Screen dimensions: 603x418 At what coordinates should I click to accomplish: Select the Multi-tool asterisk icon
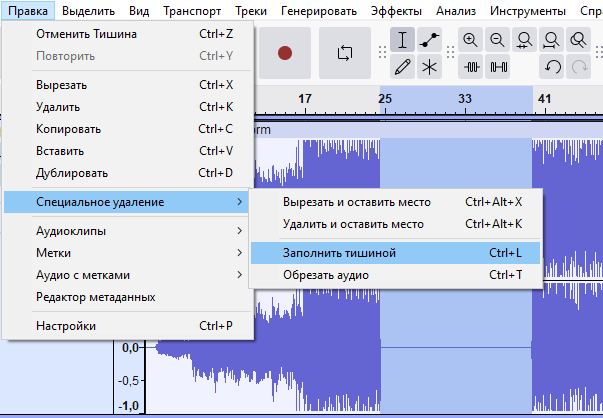(x=429, y=67)
